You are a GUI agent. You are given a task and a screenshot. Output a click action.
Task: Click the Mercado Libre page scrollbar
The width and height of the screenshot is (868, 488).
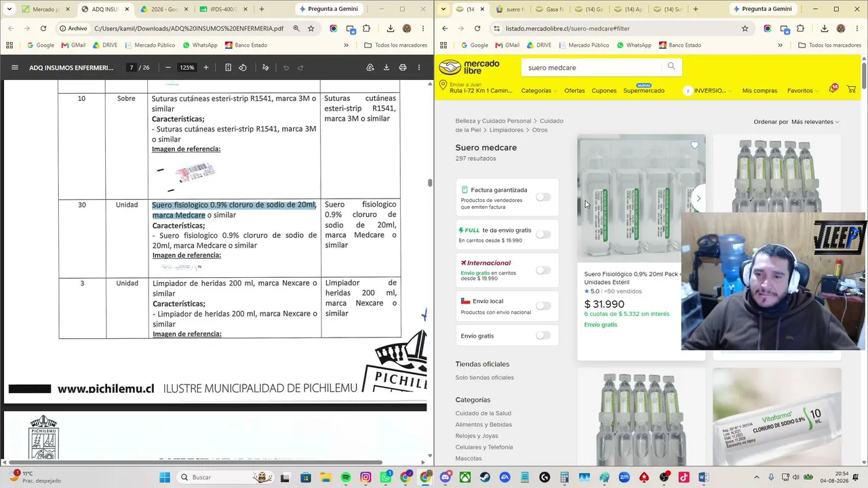coord(864,75)
